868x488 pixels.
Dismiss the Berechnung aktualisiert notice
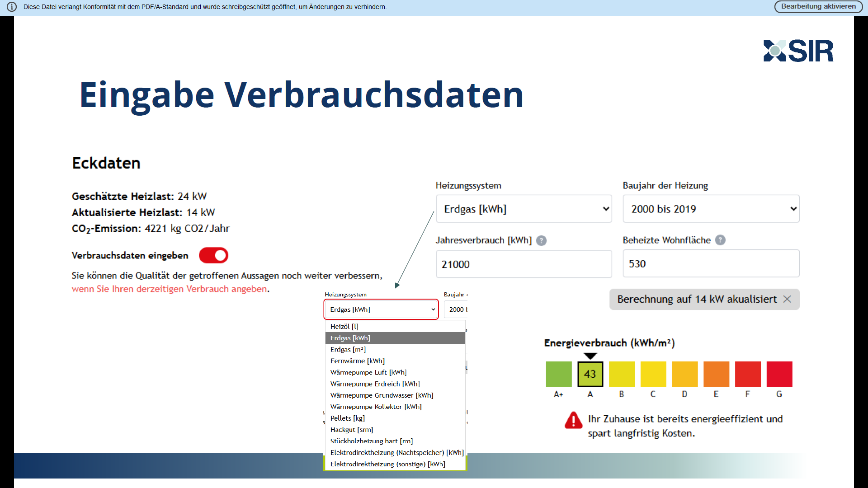tap(787, 299)
